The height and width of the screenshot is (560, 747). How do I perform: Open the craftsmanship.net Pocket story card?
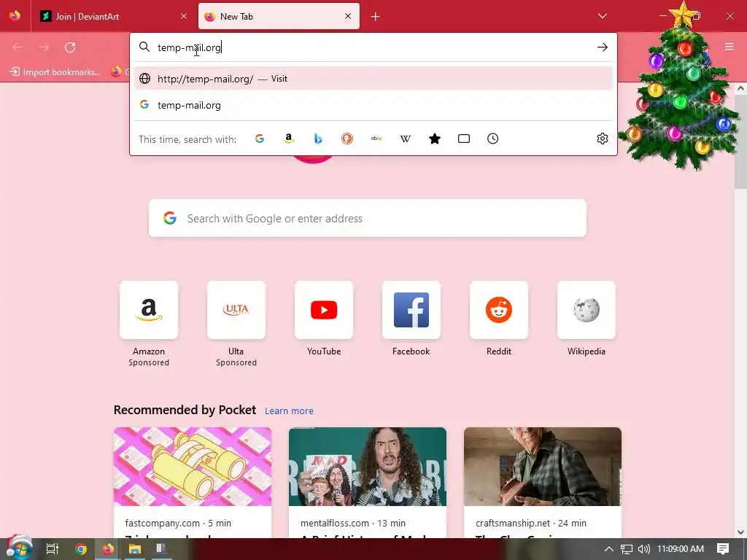point(543,483)
